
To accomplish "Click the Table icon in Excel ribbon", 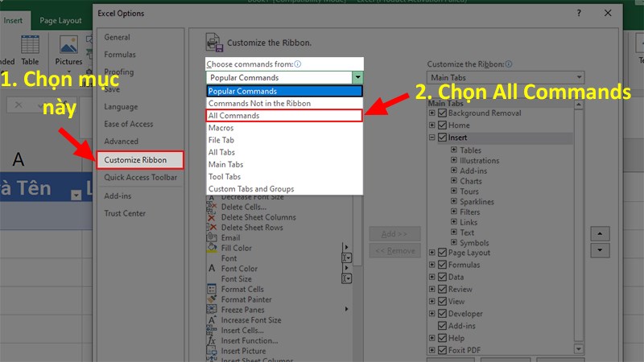I will tap(30, 45).
